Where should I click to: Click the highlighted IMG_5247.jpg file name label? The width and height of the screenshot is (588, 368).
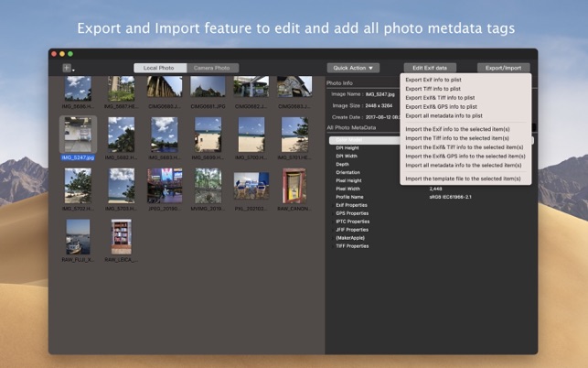tap(78, 157)
